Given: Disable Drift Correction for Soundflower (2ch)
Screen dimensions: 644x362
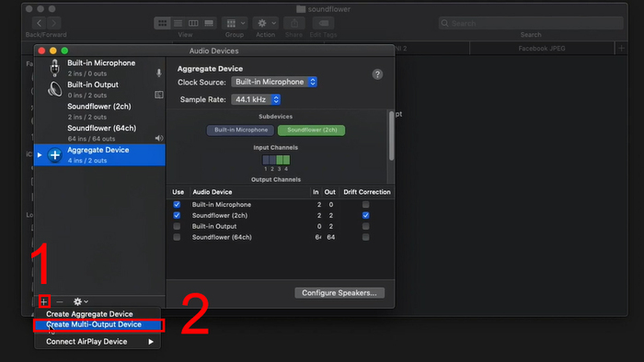Looking at the screenshot, I should [x=365, y=215].
